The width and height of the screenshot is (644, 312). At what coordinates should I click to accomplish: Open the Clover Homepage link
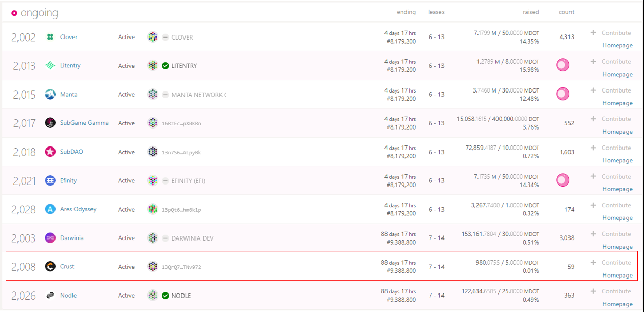click(617, 45)
